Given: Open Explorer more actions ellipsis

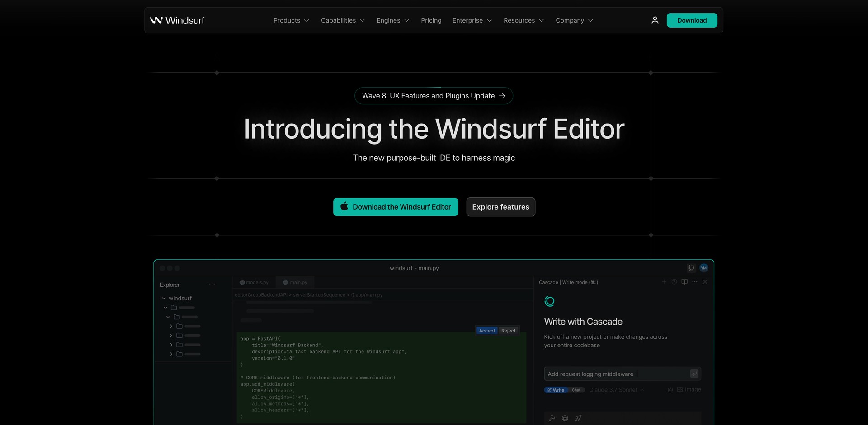Looking at the screenshot, I should pos(212,285).
